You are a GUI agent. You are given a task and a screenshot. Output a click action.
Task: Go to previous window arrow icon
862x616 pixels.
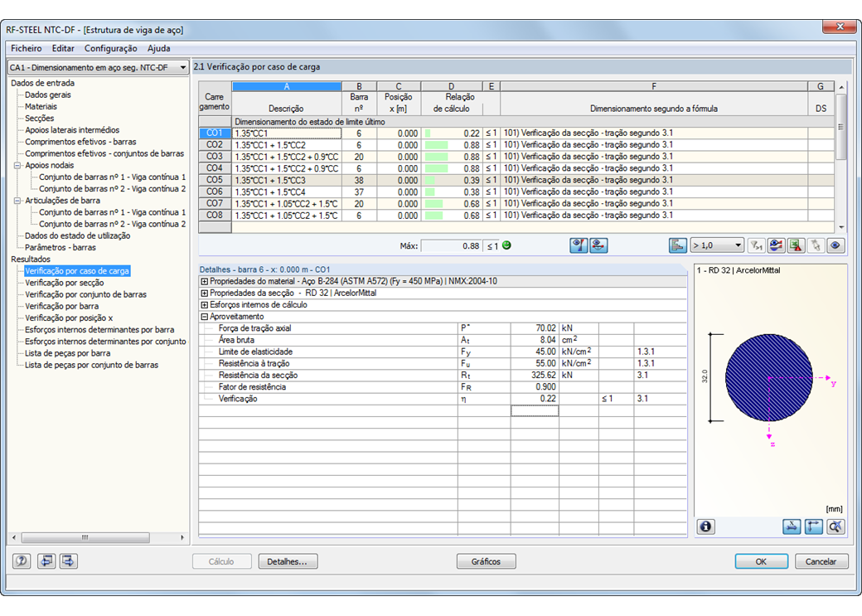[x=46, y=561]
